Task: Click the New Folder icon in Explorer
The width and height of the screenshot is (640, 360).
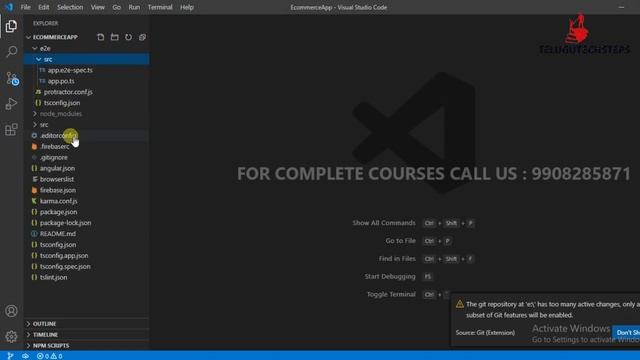Action: pos(115,37)
